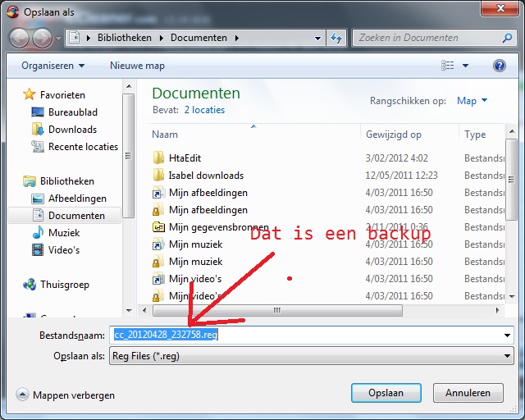The height and width of the screenshot is (420, 525).
Task: Click the CCleaner icon in title bar
Action: (13, 12)
